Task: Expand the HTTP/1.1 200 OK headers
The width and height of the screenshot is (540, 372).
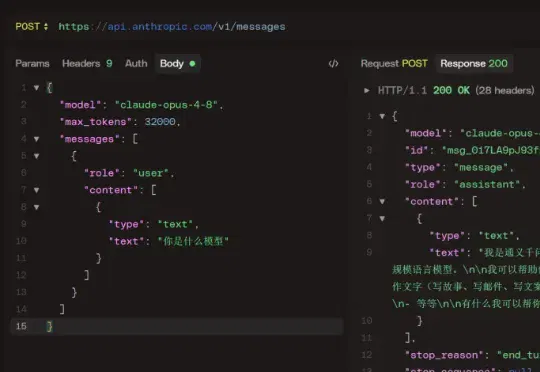Action: [367, 91]
